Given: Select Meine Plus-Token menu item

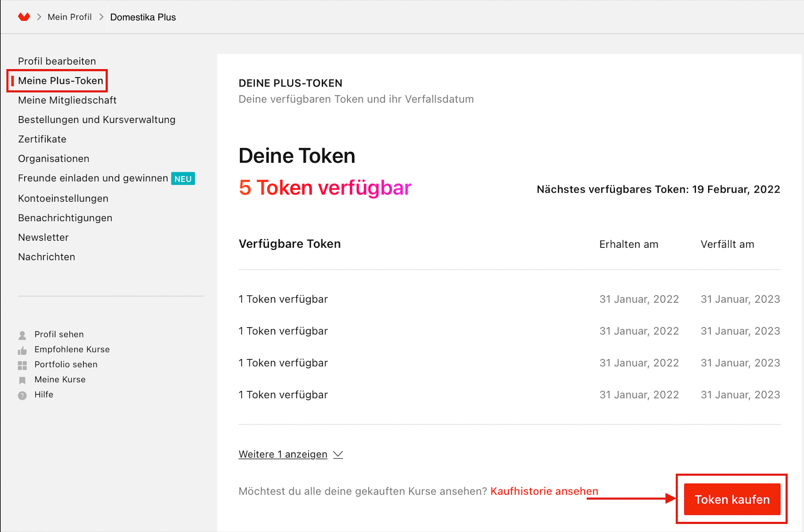Looking at the screenshot, I should [x=60, y=81].
